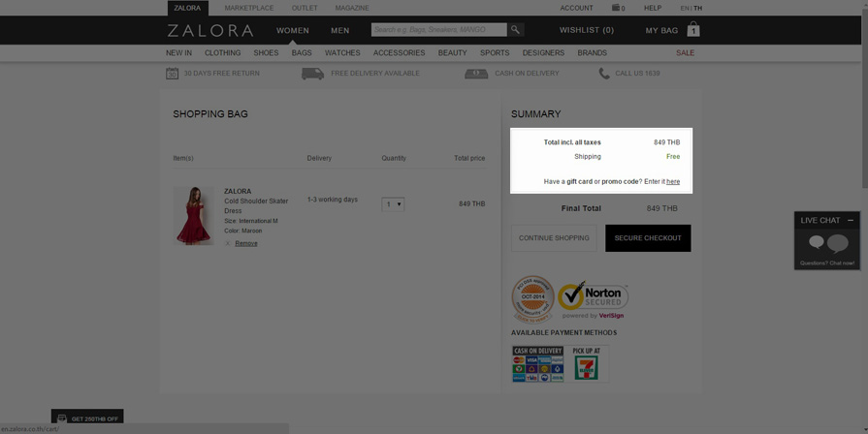The height and width of the screenshot is (434, 868).
Task: Open the Wishlist (0) link
Action: pyautogui.click(x=587, y=30)
